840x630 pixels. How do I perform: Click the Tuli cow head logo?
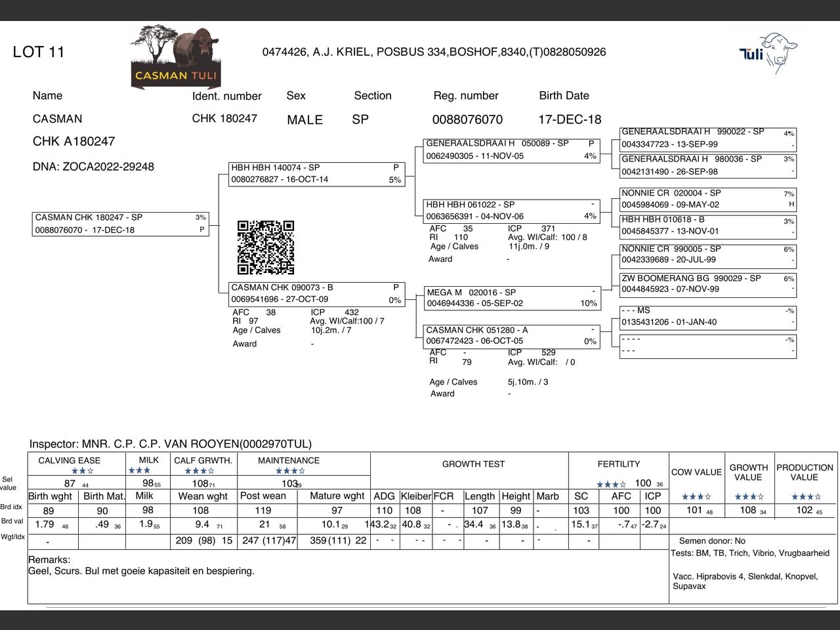768,50
